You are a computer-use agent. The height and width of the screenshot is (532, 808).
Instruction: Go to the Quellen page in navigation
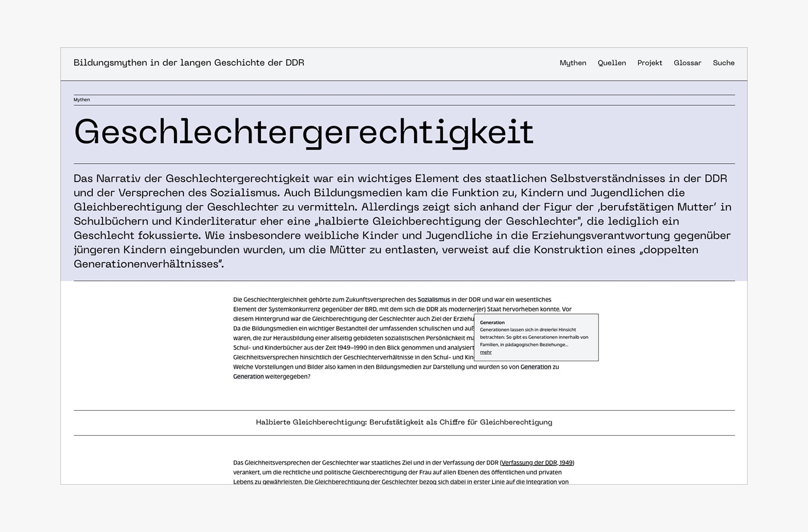pyautogui.click(x=612, y=63)
